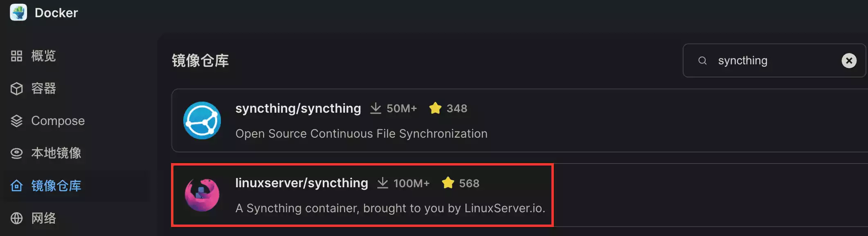Viewport: 868px width, 236px height.
Task: Go to 概览 in the sidebar
Action: pos(43,56)
